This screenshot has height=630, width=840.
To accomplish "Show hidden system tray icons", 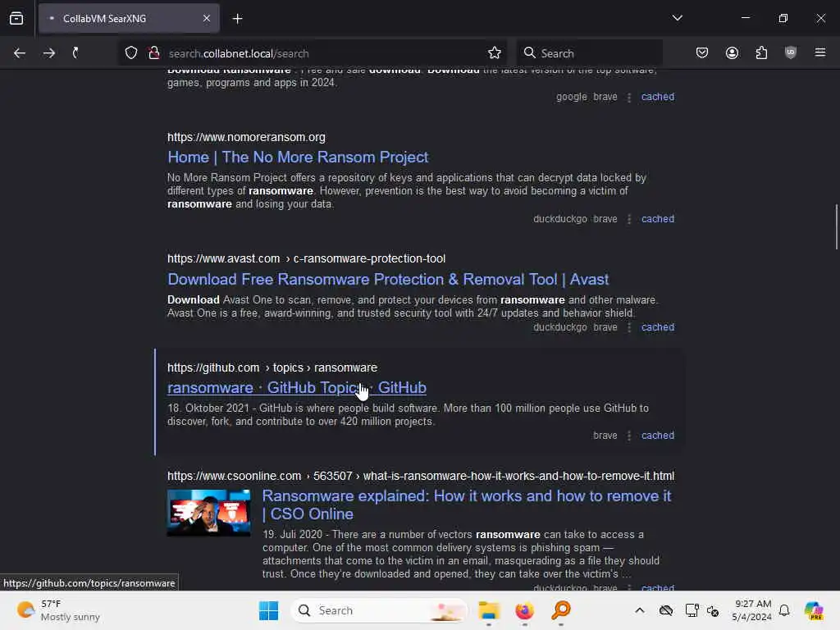I will pyautogui.click(x=640, y=610).
